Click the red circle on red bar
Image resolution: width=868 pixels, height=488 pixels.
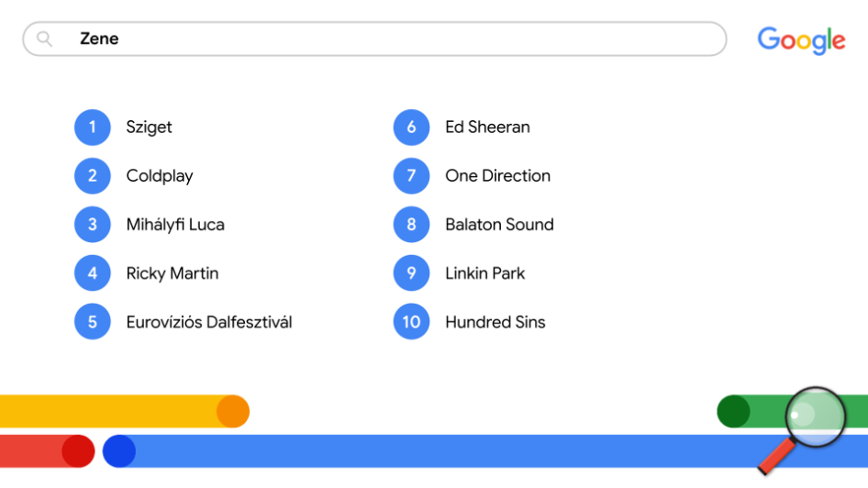coord(78,451)
